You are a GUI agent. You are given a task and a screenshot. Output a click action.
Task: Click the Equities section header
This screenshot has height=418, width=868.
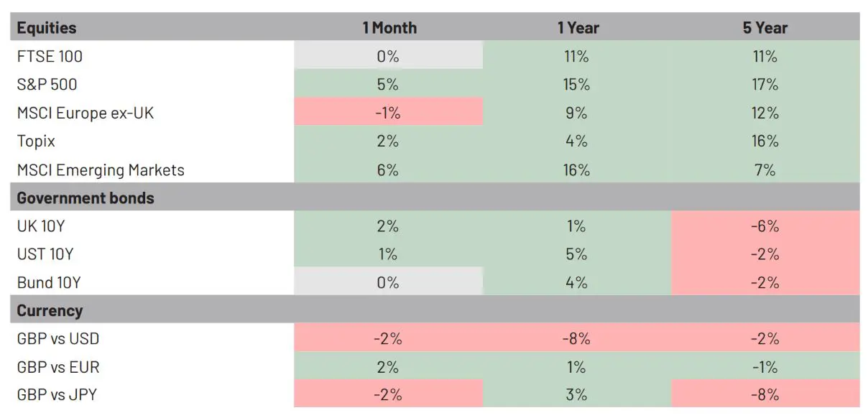point(47,28)
